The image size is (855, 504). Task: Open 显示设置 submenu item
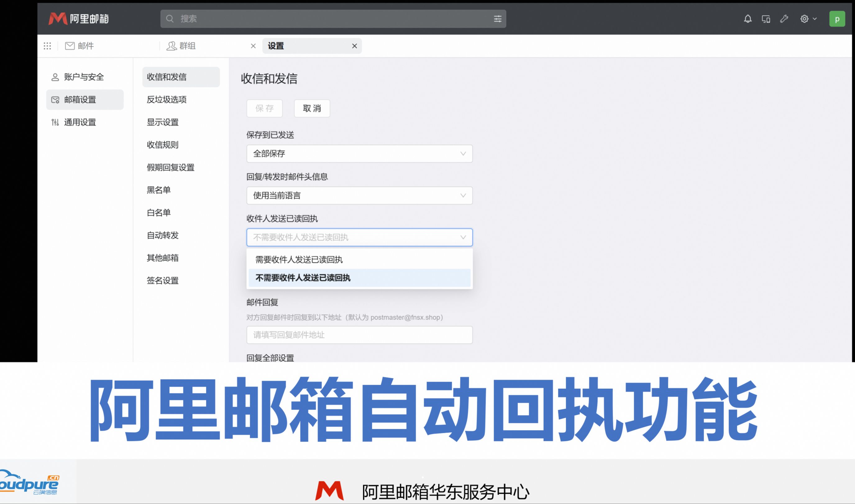(x=181, y=122)
